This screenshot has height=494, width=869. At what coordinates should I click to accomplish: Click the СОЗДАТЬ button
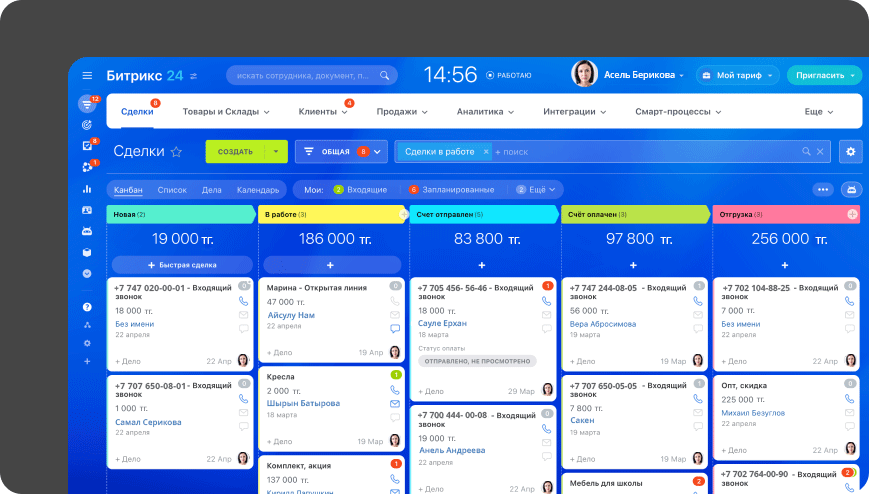(x=235, y=151)
